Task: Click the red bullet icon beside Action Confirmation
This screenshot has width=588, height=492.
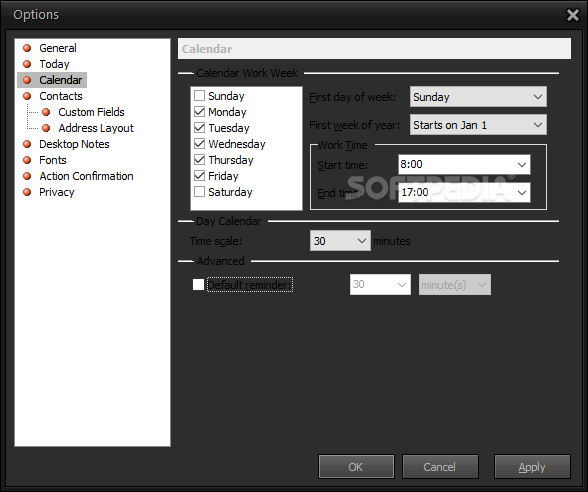Action: tap(27, 176)
